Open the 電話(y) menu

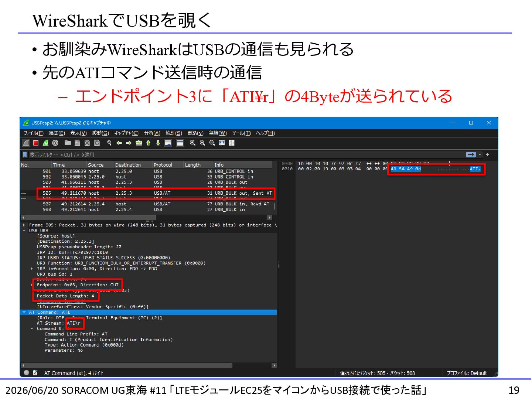[x=195, y=133]
